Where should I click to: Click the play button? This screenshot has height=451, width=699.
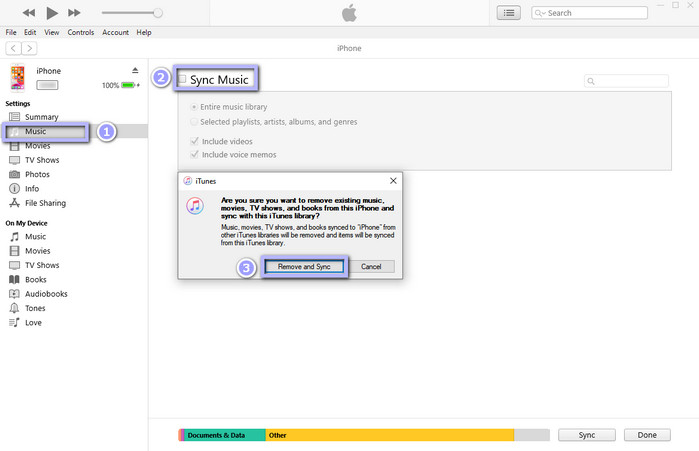pyautogui.click(x=52, y=13)
